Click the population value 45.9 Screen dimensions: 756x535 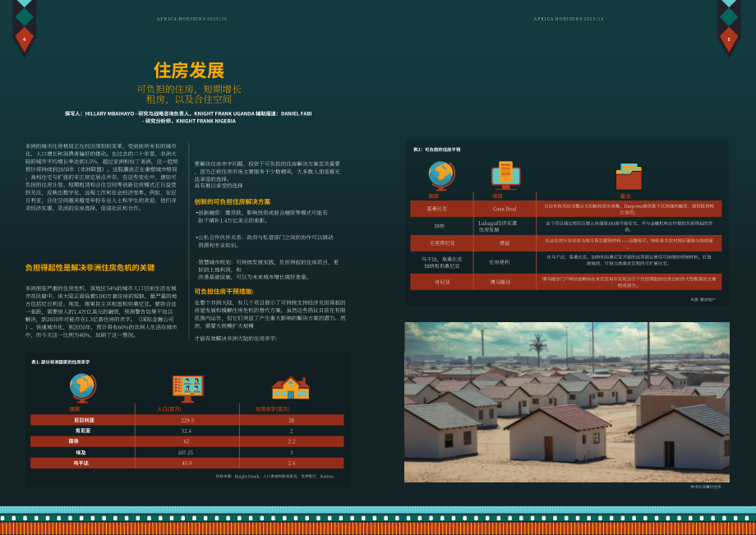click(x=187, y=464)
